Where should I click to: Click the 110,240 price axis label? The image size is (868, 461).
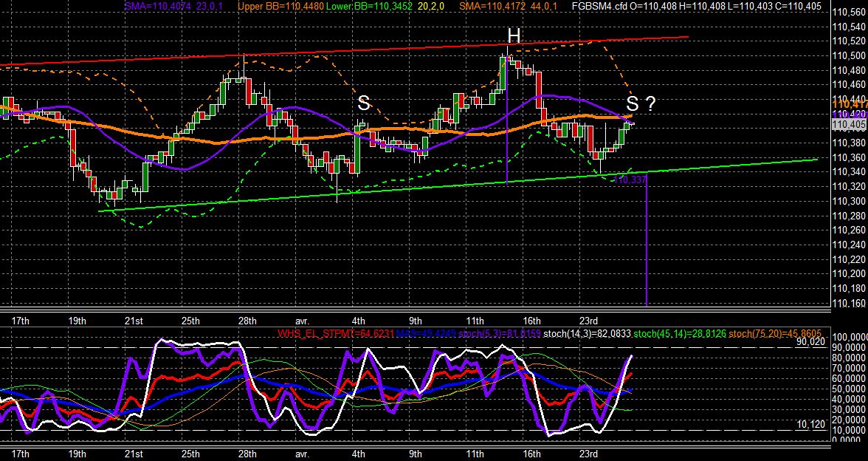(x=849, y=245)
